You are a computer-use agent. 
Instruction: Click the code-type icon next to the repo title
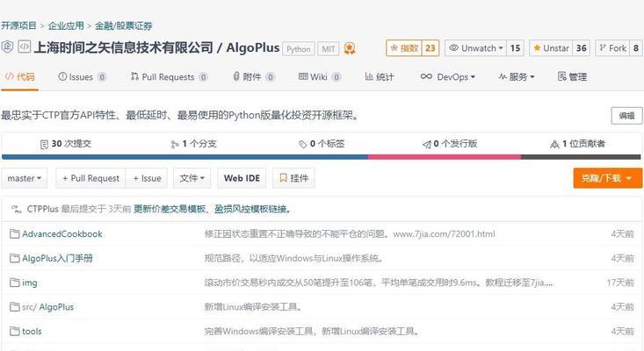[x=24, y=47]
